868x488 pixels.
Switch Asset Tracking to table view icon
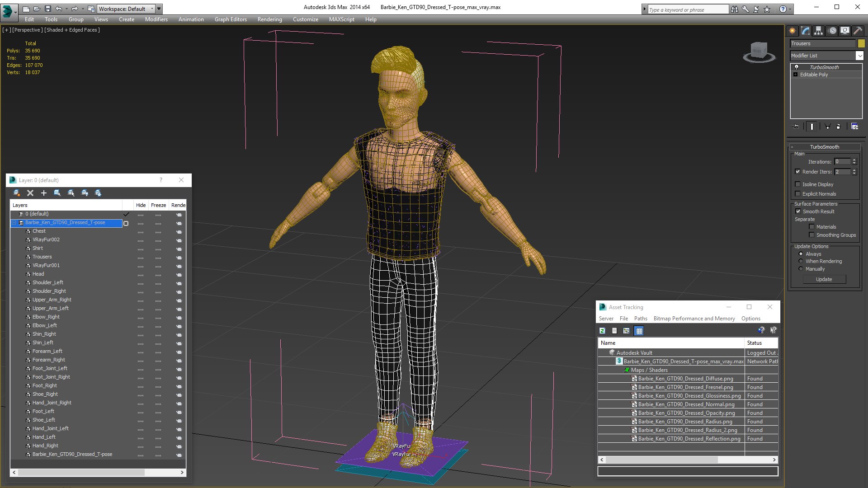(x=639, y=331)
